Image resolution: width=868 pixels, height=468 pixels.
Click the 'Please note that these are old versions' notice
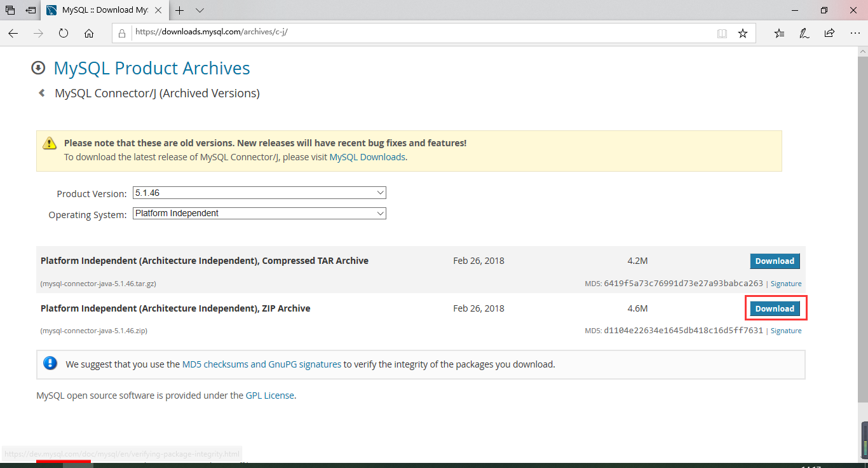pos(265,144)
